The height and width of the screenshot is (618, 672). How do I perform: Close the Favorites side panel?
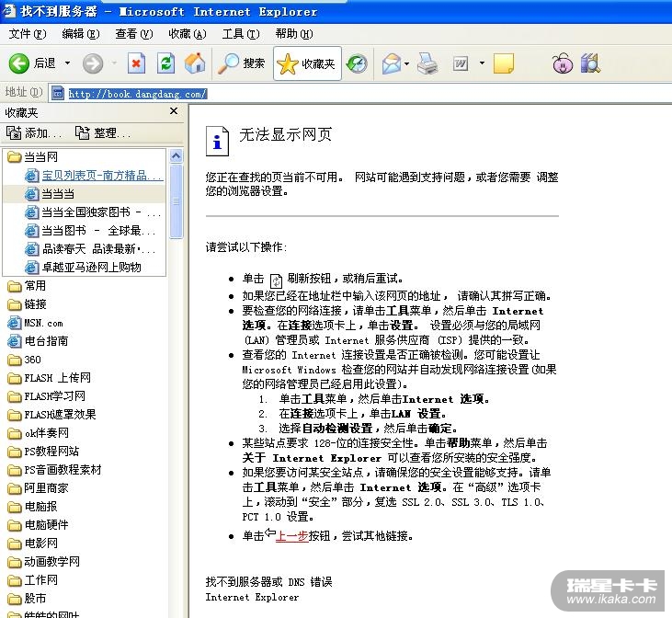pos(174,111)
